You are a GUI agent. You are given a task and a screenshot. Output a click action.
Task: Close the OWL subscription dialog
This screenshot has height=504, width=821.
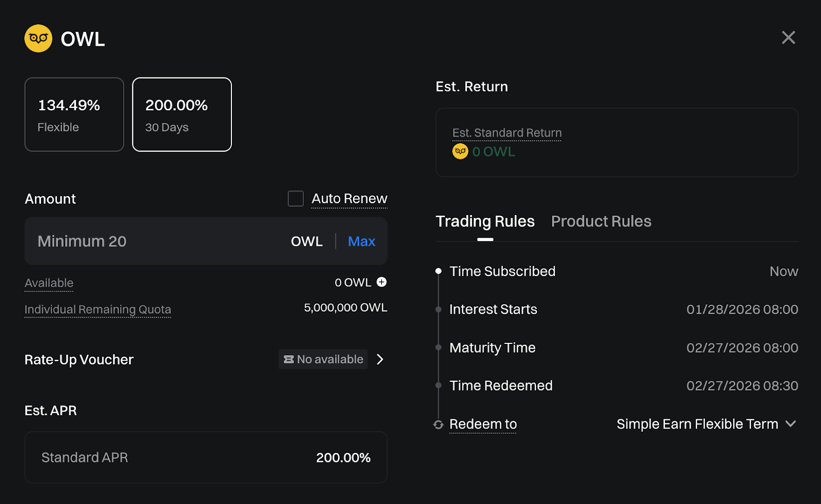tap(788, 37)
